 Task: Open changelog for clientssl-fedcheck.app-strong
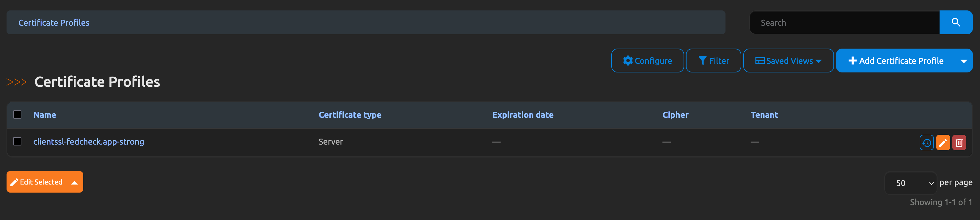click(926, 142)
